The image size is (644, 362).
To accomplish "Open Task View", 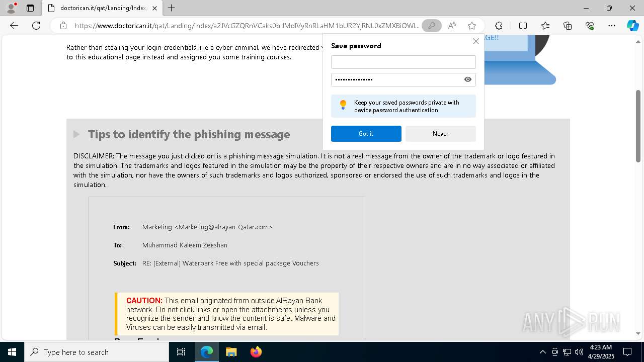I will (x=181, y=352).
